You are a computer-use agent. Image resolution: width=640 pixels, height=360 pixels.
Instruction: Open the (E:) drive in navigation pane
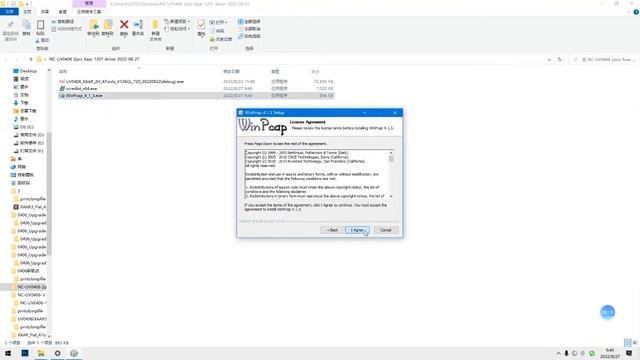29,143
